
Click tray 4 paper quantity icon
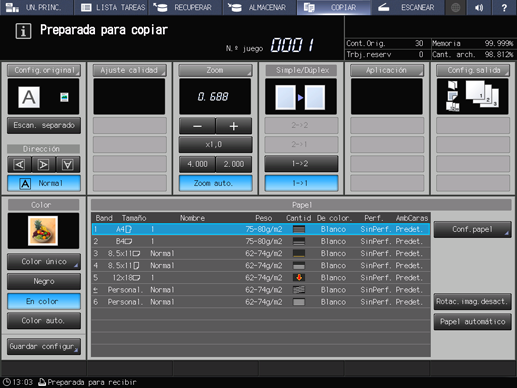coord(299,266)
